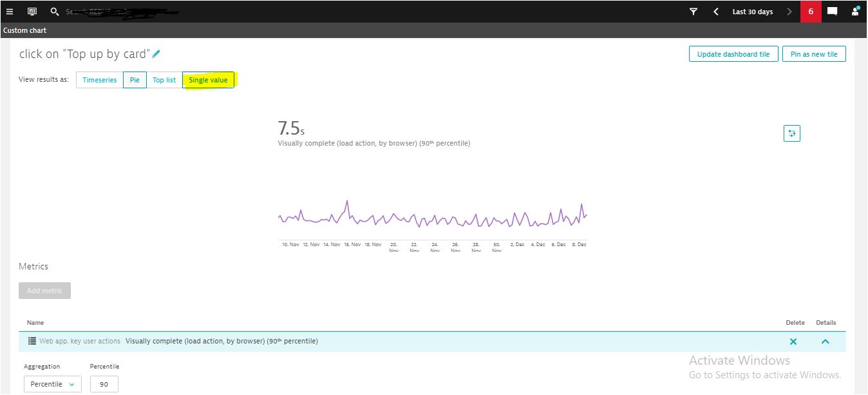Open chart settings icon beside the graph

(x=791, y=133)
